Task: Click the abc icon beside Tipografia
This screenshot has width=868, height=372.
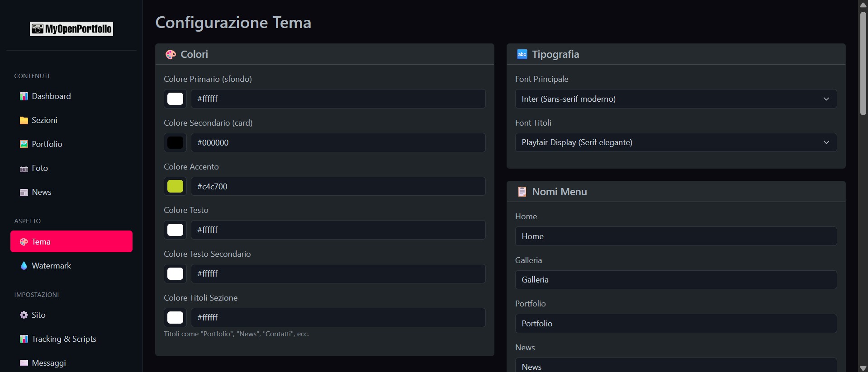Action: point(522,54)
